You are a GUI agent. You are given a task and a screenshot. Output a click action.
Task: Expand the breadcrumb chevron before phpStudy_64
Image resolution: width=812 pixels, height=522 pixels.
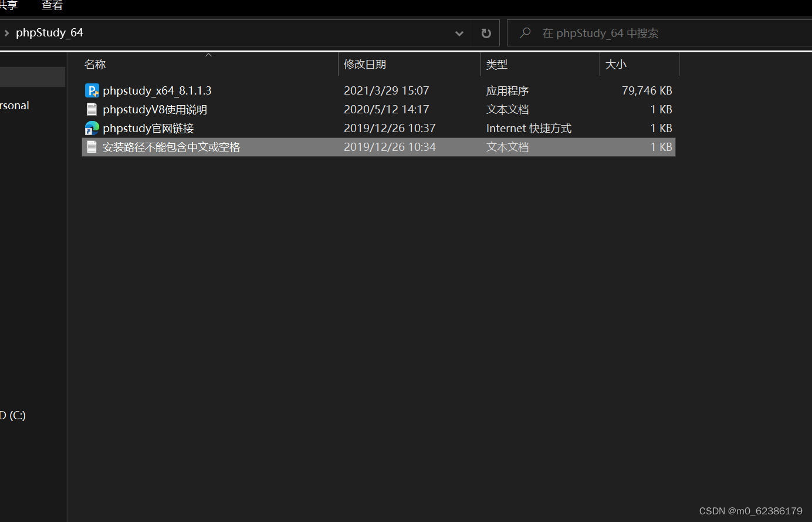click(x=6, y=33)
